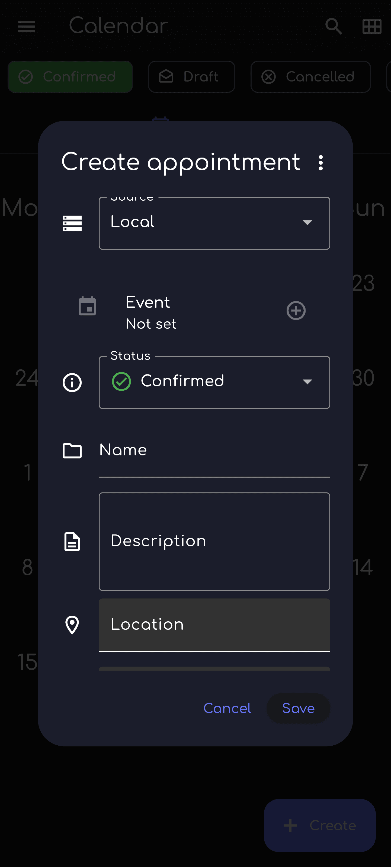This screenshot has height=868, width=391.
Task: Click into the Description text box
Action: [x=214, y=541]
